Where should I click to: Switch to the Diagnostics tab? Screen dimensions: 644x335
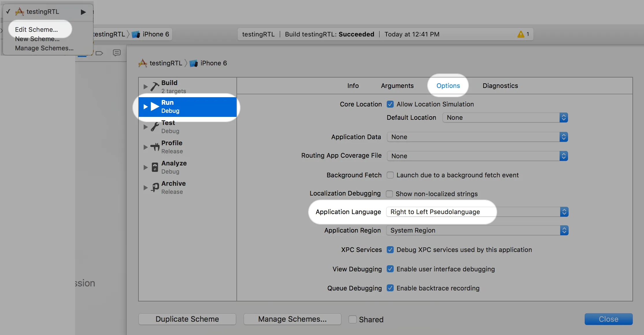[500, 86]
